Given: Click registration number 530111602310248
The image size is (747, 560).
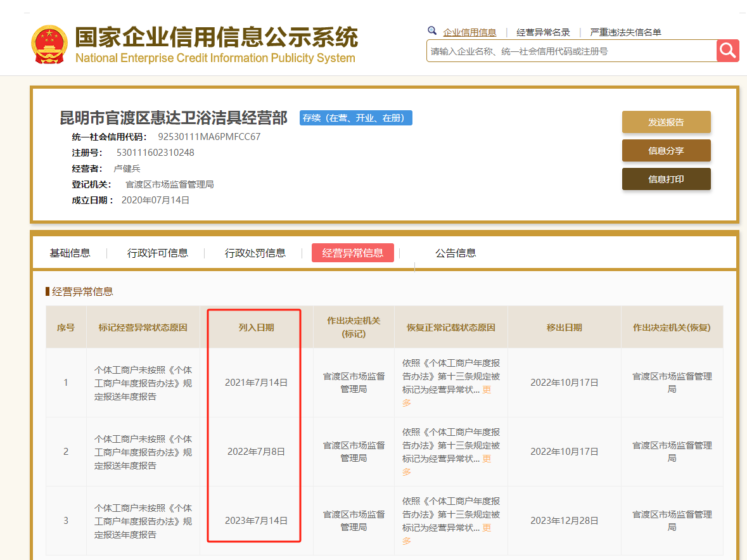Looking at the screenshot, I should point(155,153).
